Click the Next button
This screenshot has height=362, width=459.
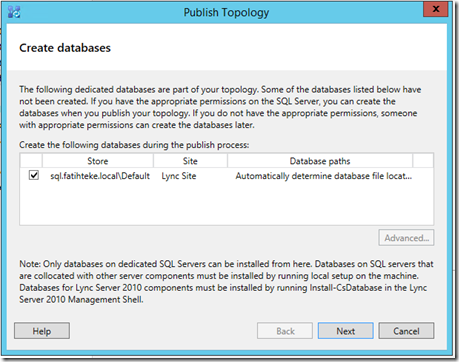tap(346, 331)
